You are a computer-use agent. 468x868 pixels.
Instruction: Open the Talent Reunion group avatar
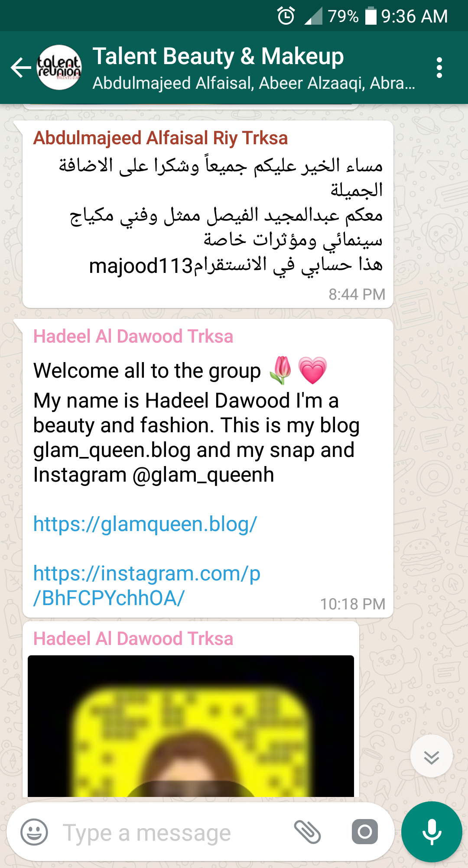tap(59, 68)
